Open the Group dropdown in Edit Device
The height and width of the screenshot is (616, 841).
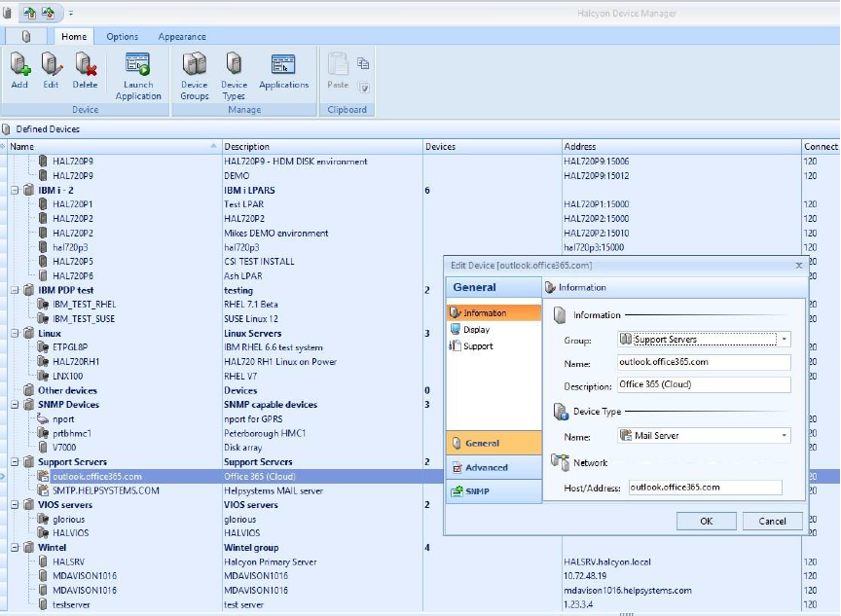coord(784,340)
